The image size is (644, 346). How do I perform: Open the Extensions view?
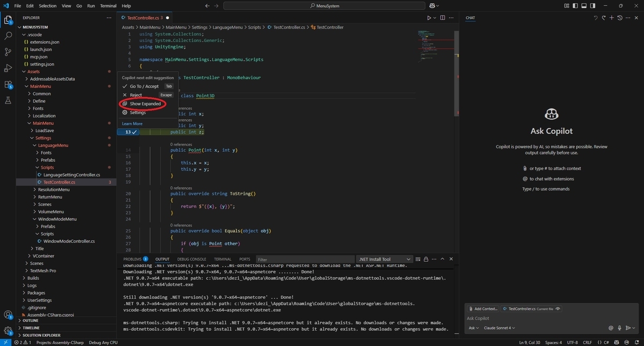[x=8, y=84]
